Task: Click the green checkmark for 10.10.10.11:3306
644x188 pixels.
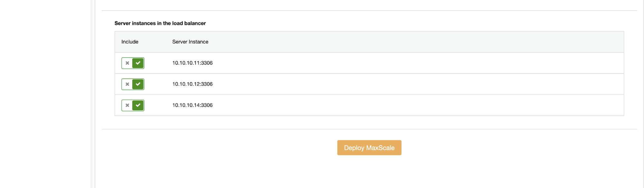Action: (138, 63)
